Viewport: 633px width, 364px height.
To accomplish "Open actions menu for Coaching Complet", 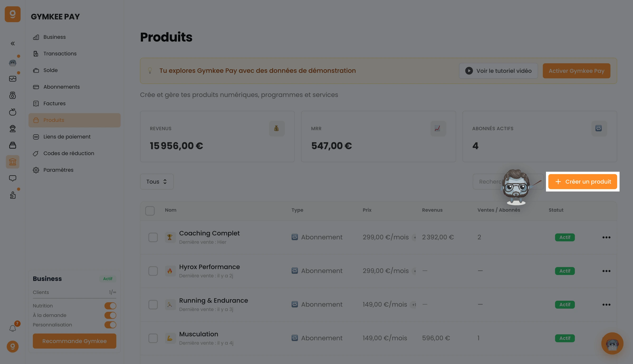I will click(606, 237).
